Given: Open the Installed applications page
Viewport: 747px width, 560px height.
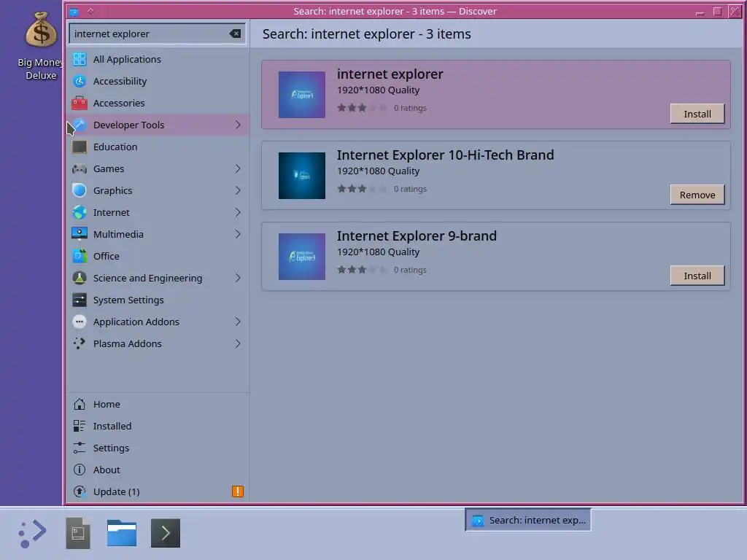Looking at the screenshot, I should pos(158,426).
